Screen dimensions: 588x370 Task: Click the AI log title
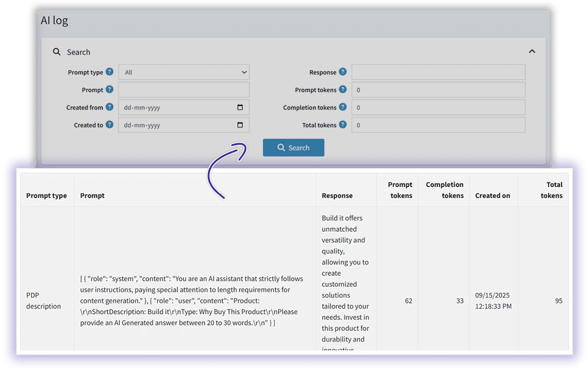point(54,20)
